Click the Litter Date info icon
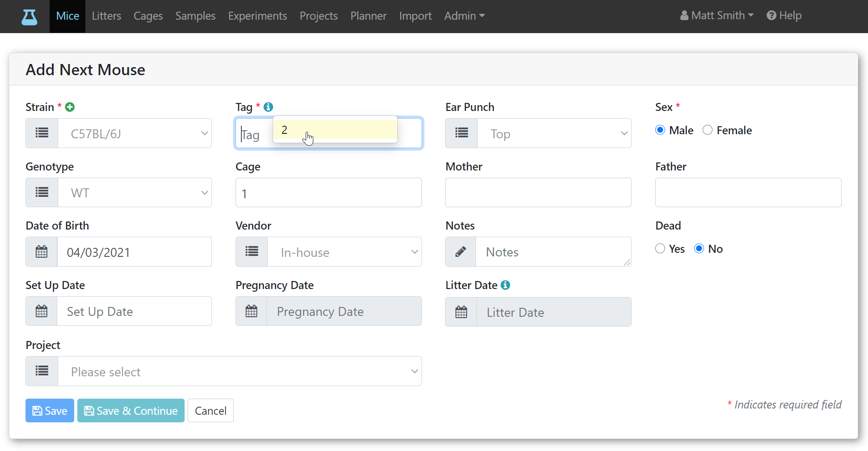868x451 pixels. pos(506,285)
